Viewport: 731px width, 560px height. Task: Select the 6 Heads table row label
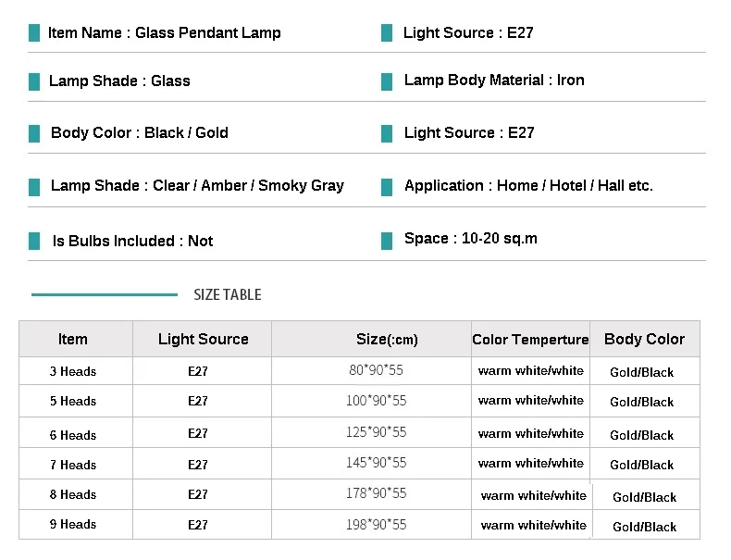73,435
